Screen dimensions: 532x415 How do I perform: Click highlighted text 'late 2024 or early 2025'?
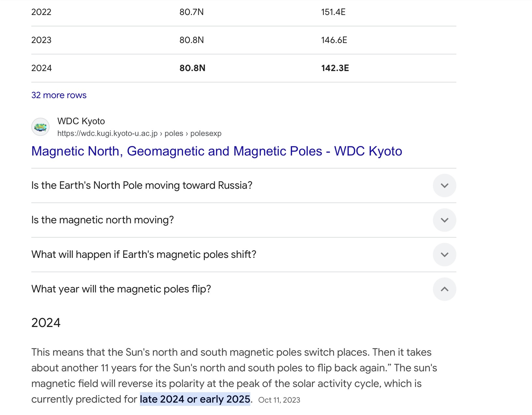[x=195, y=399]
